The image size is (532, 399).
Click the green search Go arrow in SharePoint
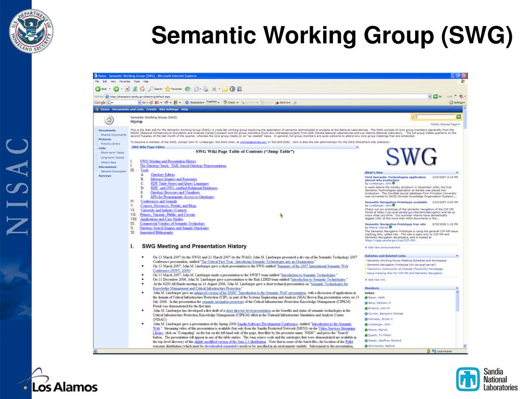point(458,117)
